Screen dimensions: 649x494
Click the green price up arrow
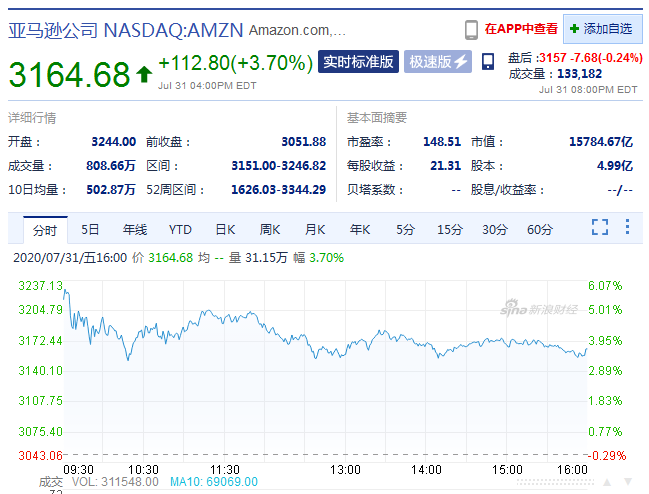tap(144, 74)
